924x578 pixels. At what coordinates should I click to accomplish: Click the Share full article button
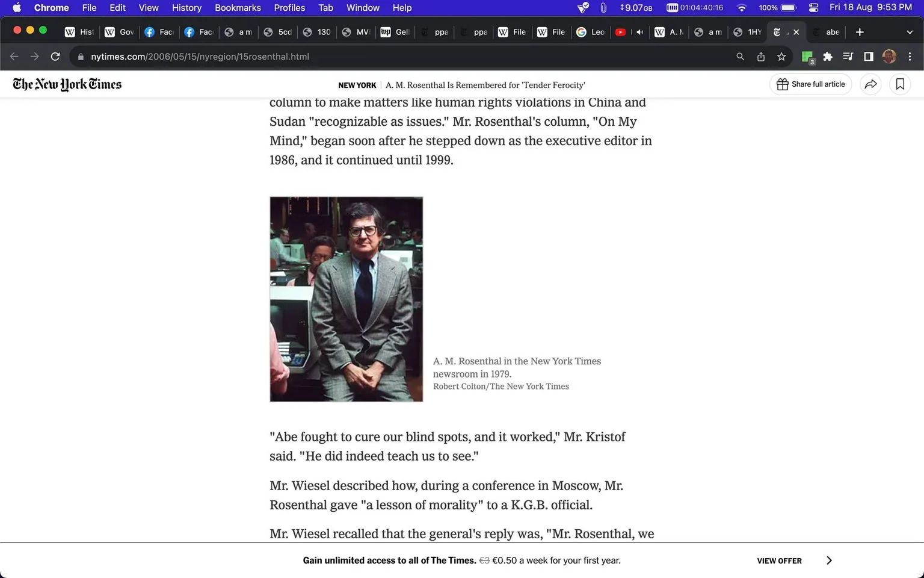(810, 84)
